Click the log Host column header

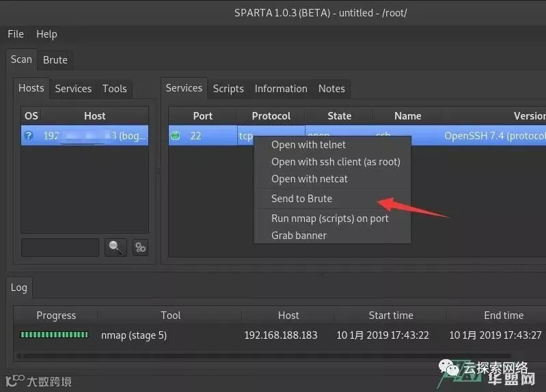point(288,316)
